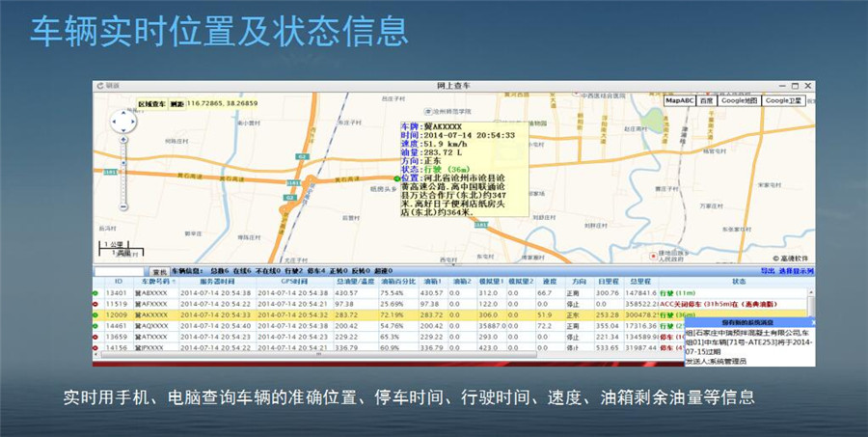Click the 查找 search button

click(158, 273)
